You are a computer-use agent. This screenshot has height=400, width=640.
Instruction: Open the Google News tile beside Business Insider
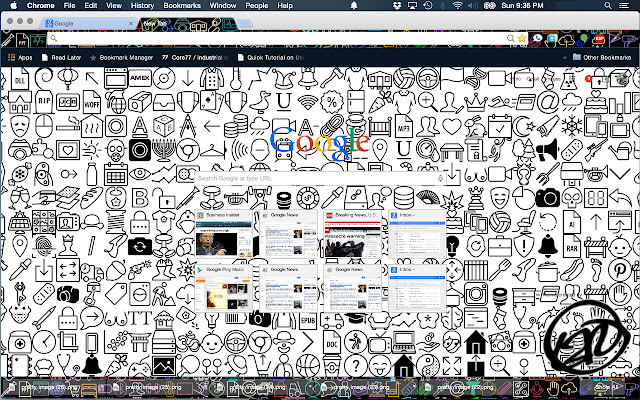[288, 234]
